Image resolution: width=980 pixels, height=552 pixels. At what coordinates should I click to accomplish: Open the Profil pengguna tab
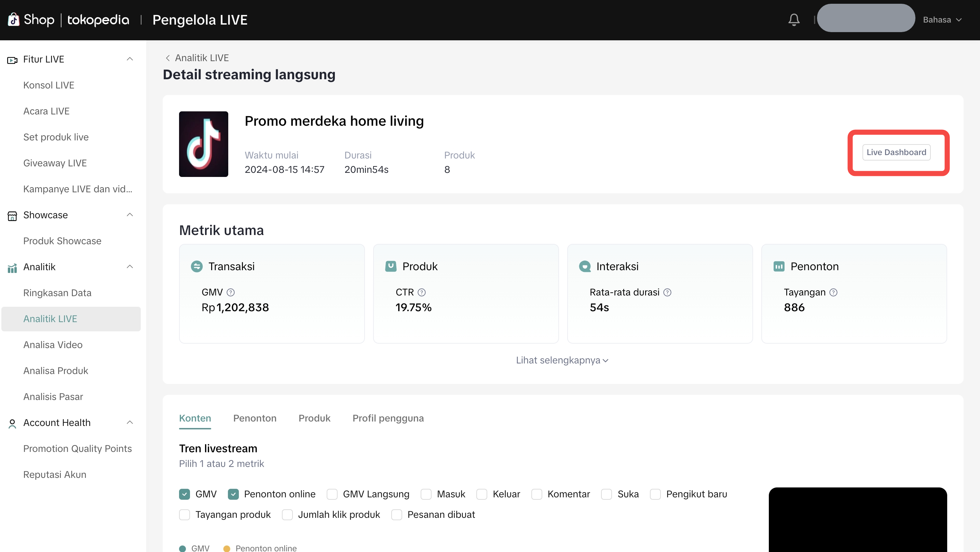(x=388, y=418)
